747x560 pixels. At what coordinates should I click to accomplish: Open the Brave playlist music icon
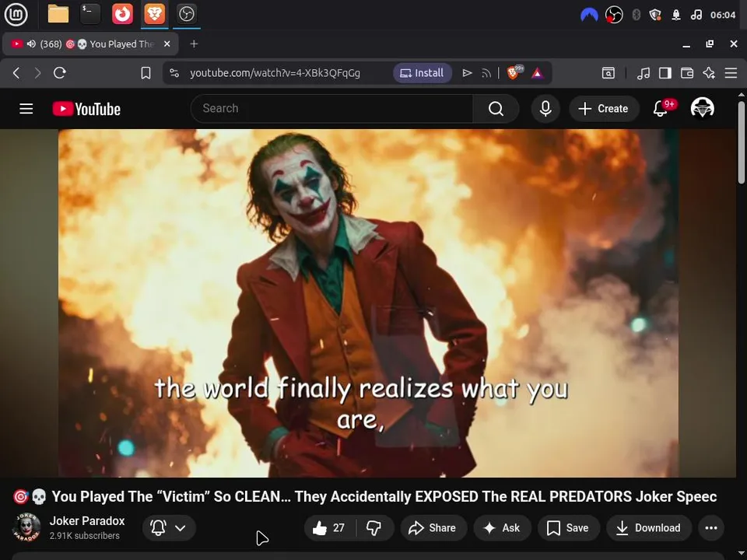[644, 73]
